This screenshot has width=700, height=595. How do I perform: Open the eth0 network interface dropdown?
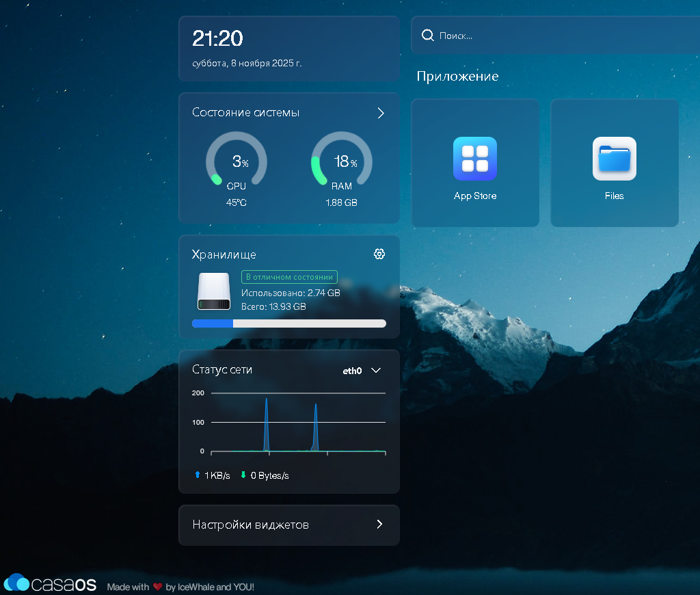pyautogui.click(x=362, y=371)
